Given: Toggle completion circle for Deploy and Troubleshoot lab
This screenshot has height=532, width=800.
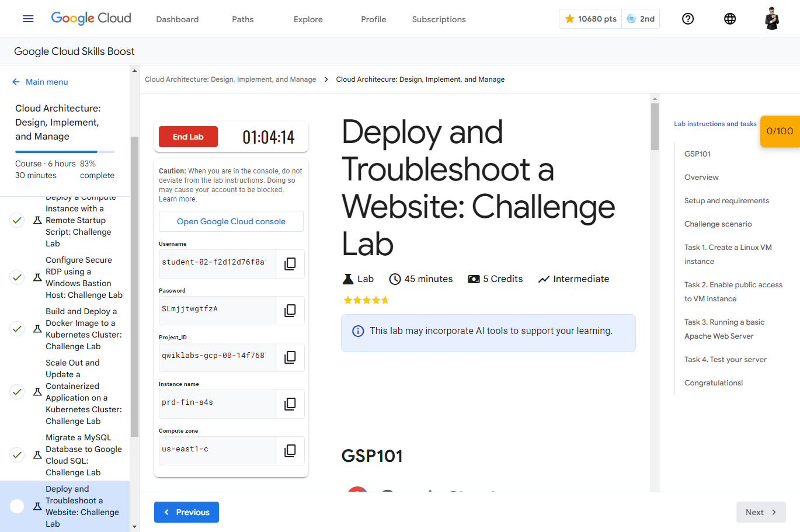Looking at the screenshot, I should 18,506.
